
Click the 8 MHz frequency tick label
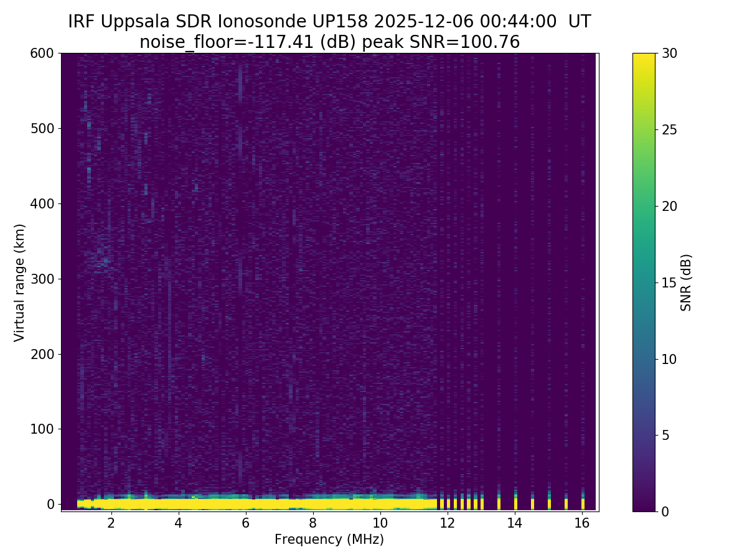[313, 523]
